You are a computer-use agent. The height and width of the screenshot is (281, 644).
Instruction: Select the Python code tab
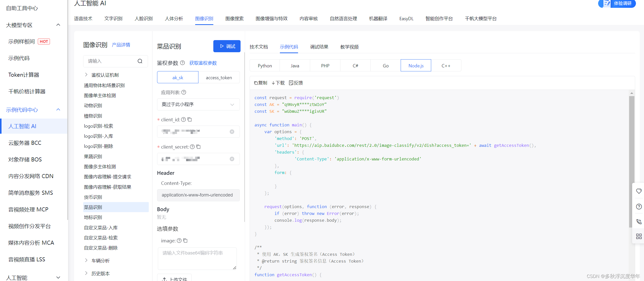[265, 66]
